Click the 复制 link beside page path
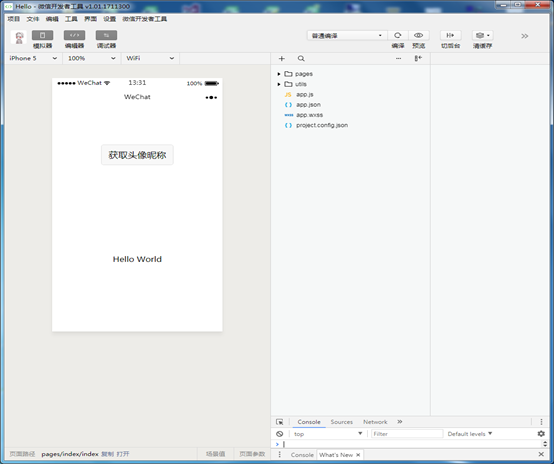 click(107, 454)
